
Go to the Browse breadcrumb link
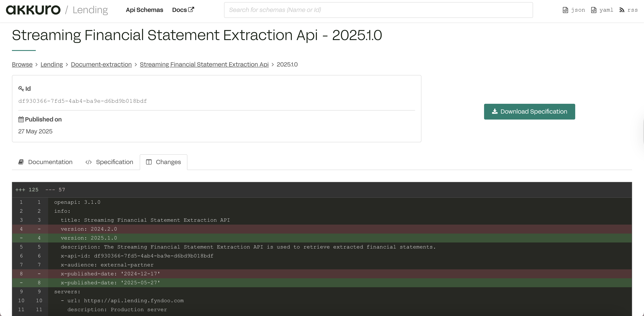click(22, 65)
